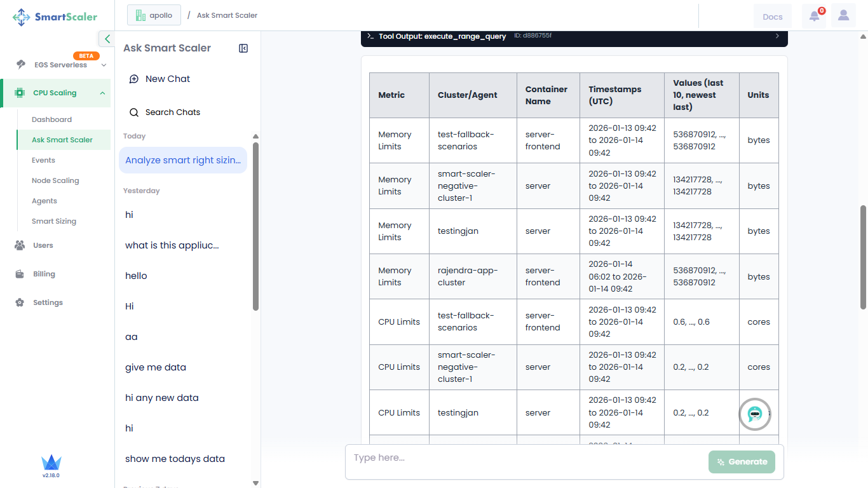The height and width of the screenshot is (488, 868).
Task: Click the Docs button
Action: pyautogui.click(x=772, y=17)
